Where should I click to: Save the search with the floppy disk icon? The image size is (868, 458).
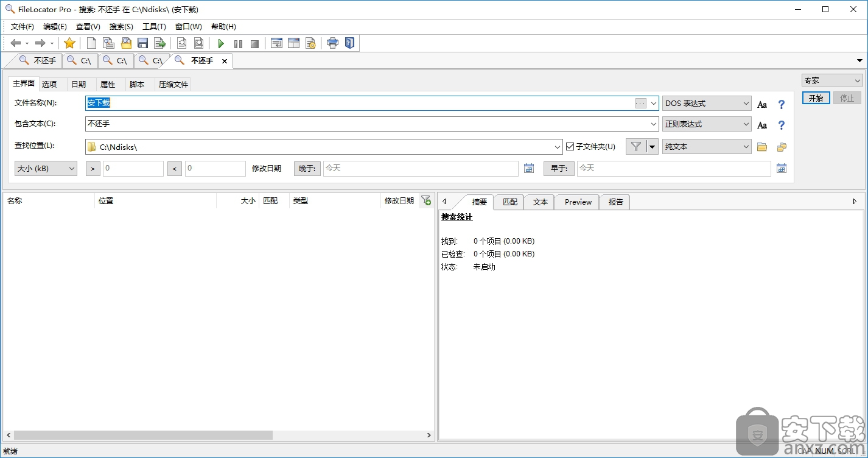pos(143,43)
